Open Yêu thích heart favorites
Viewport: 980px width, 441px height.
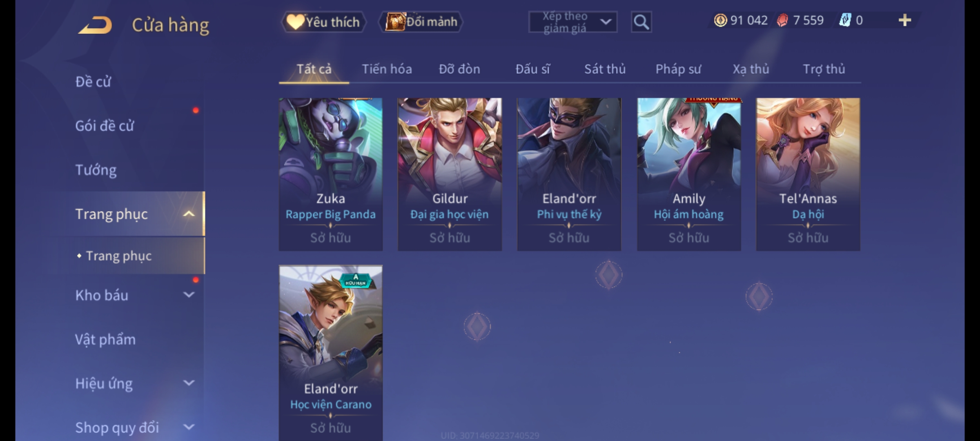tap(323, 22)
